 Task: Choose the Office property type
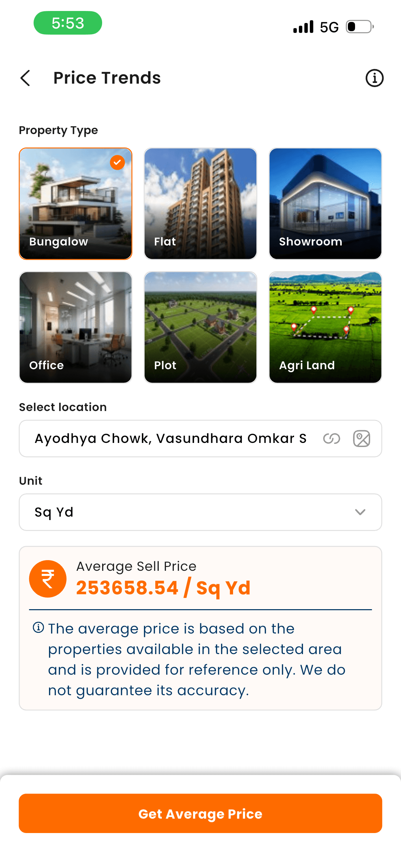click(75, 327)
